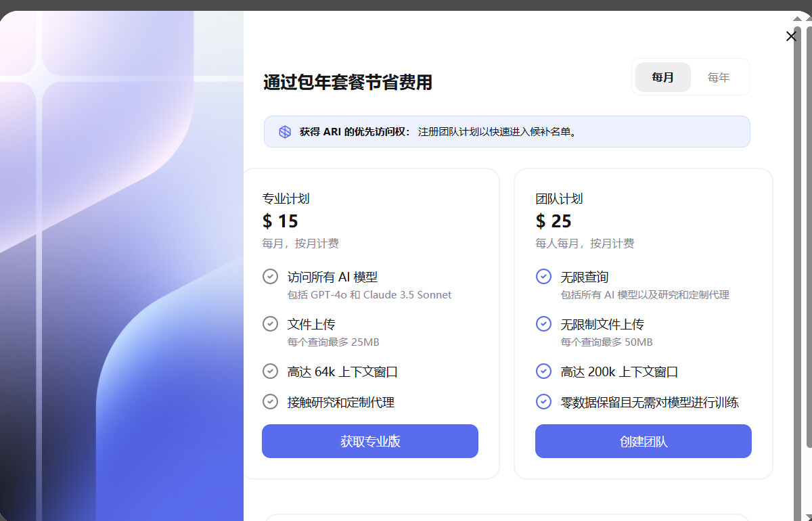
Task: Click checkmark icon beside 访问所有 AI 模型
Action: pyautogui.click(x=270, y=277)
